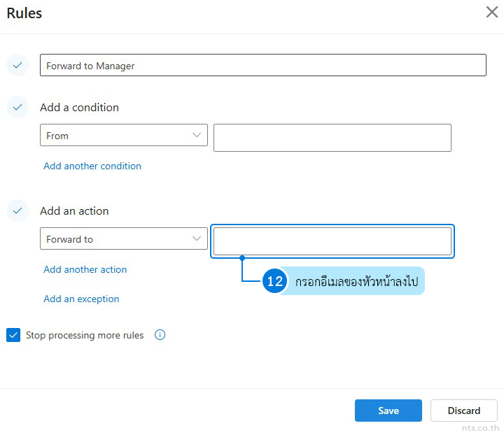Click the checkmark icon beside Add an action
This screenshot has width=504, height=435.
tap(17, 211)
